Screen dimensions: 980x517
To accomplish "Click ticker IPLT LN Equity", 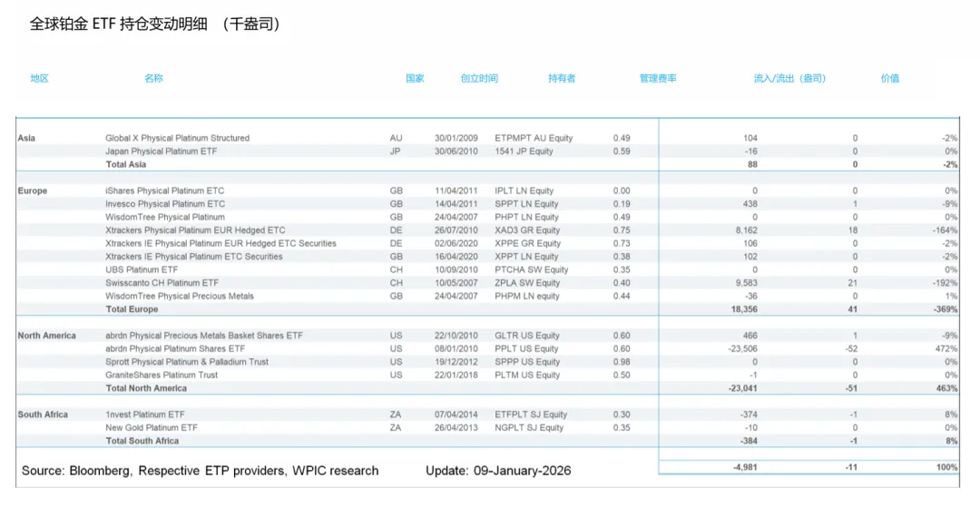I will (524, 190).
